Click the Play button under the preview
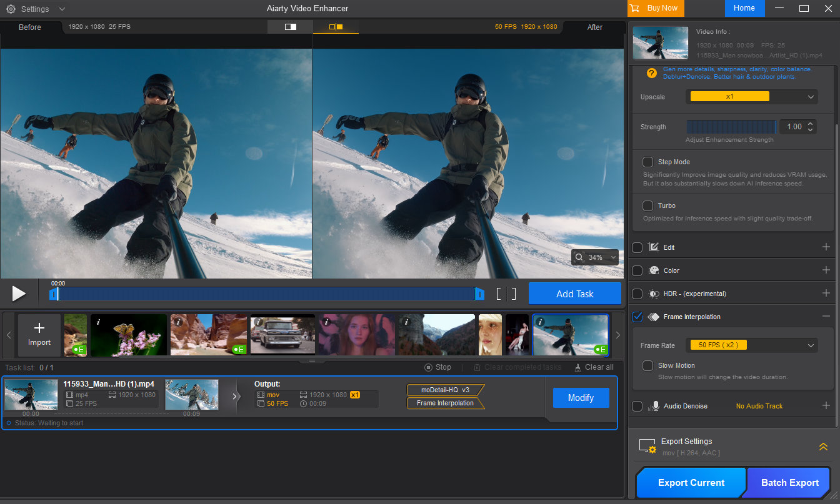Viewport: 840px width, 504px height. coord(19,294)
